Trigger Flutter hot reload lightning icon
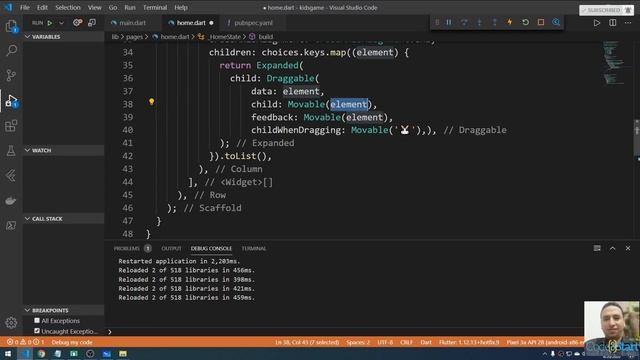 pyautogui.click(x=510, y=22)
